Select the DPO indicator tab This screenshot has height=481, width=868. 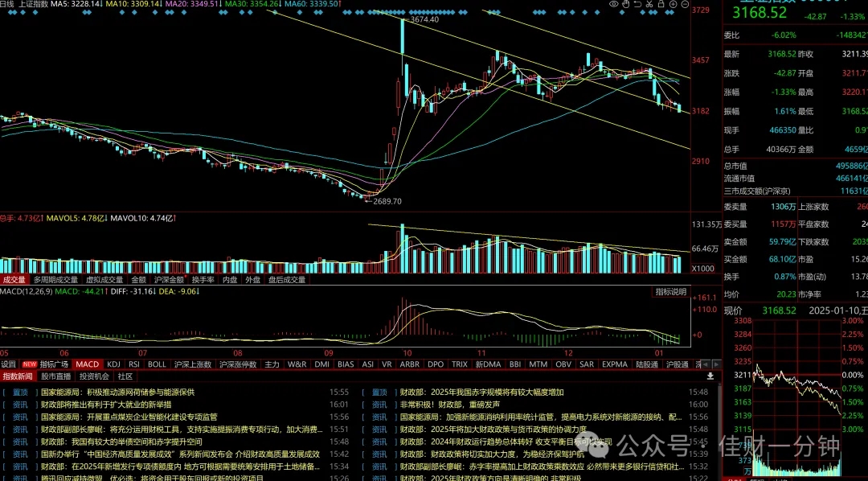436,364
